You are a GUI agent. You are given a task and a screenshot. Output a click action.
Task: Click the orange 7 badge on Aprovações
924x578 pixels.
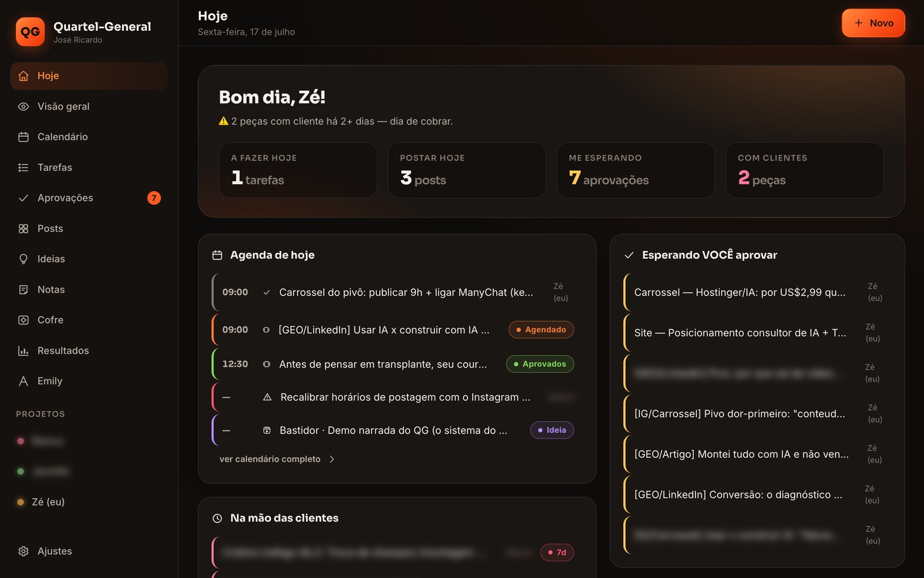(x=154, y=198)
